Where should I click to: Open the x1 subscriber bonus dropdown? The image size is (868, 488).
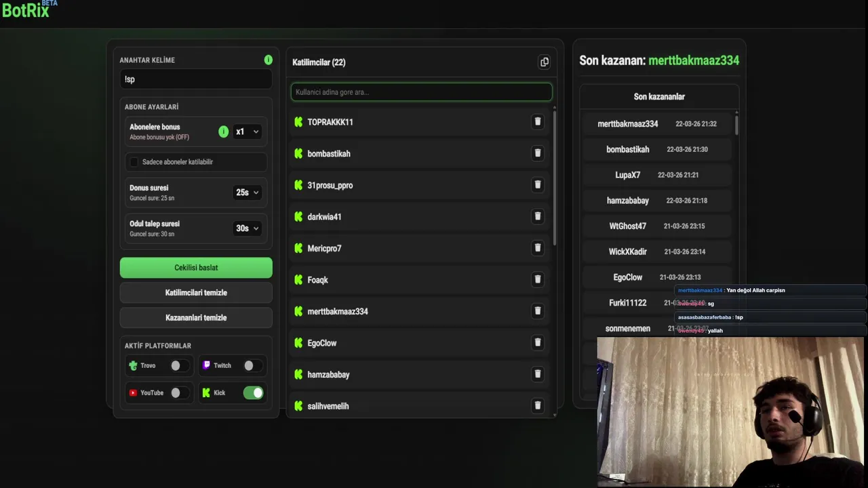coord(247,131)
